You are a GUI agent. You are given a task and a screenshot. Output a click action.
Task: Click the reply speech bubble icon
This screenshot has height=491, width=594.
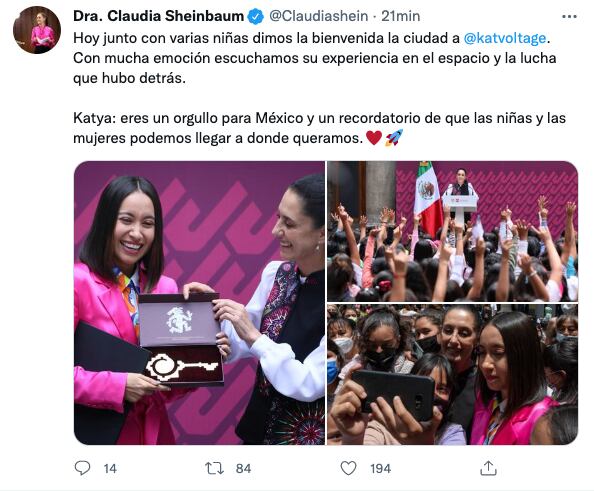coord(82,468)
